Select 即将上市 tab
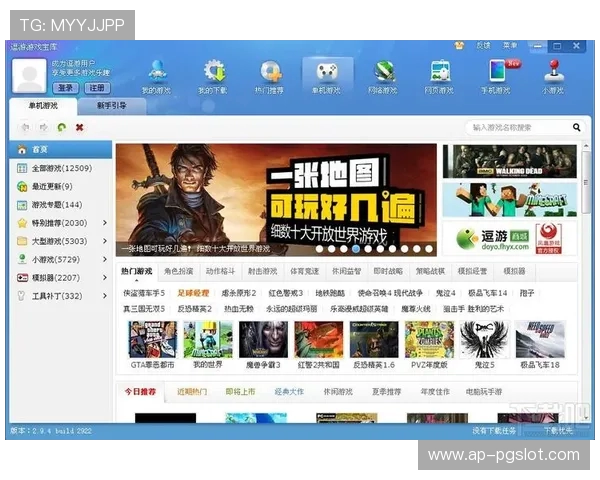 coord(240,392)
